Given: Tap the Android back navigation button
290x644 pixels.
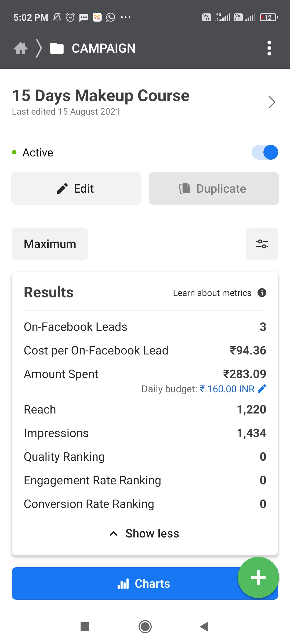Looking at the screenshot, I should [205, 627].
